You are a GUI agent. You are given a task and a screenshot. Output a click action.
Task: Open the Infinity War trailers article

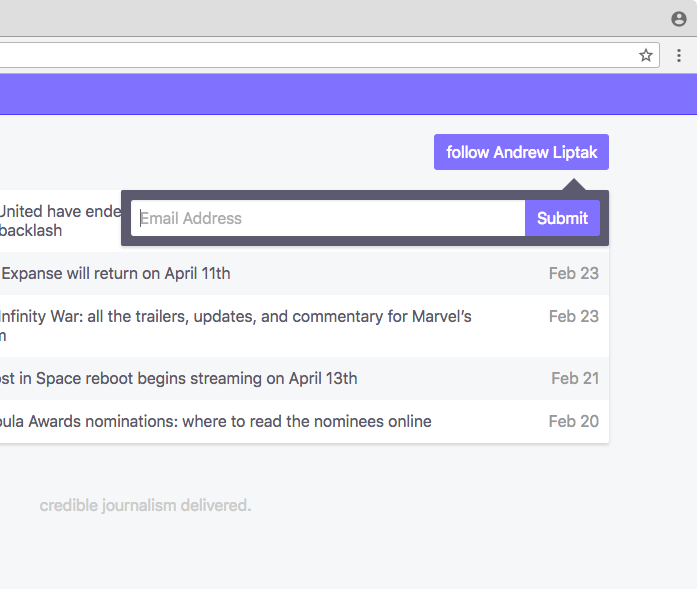coord(236,317)
